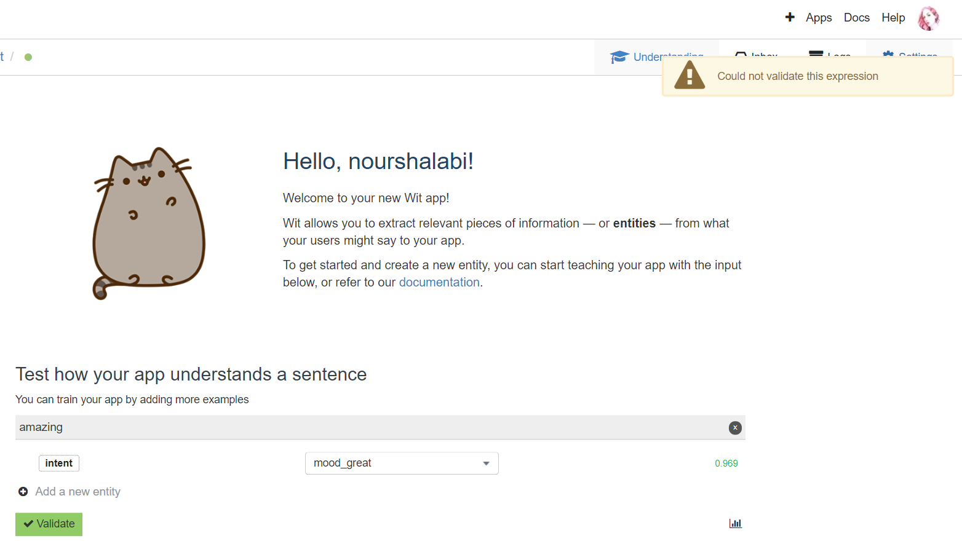Screen dimensions: 962x560
Task: Click the checkmark inside the Validate button
Action: [29, 524]
